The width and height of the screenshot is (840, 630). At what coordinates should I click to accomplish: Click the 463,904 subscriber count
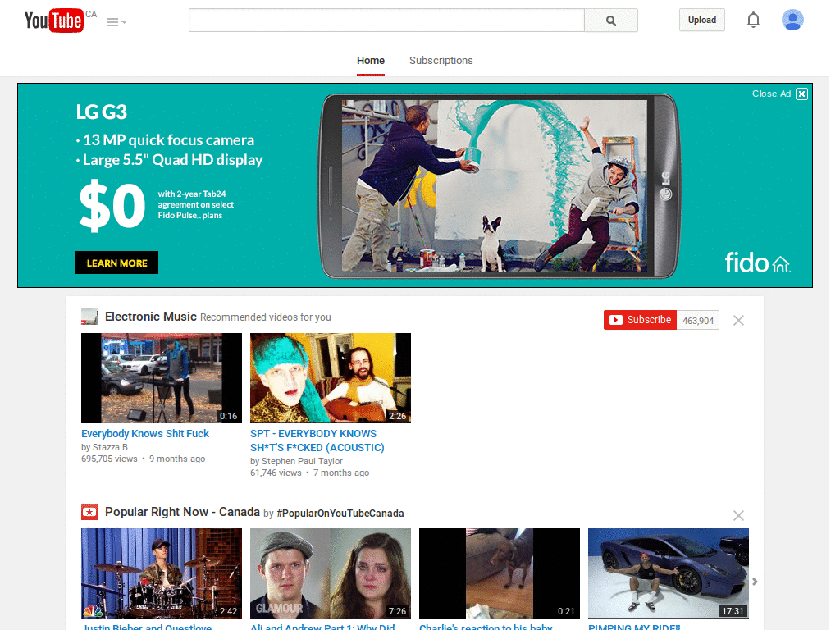(x=697, y=321)
